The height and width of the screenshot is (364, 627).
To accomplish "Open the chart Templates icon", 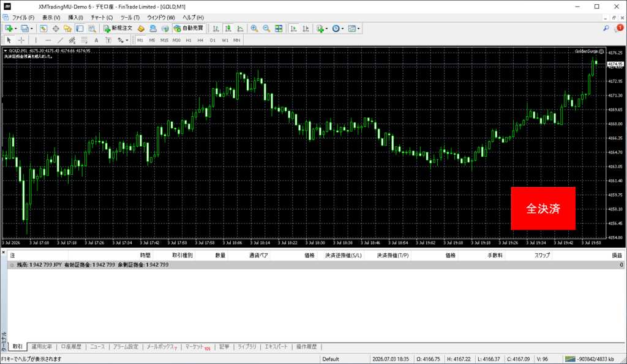I will coord(352,28).
